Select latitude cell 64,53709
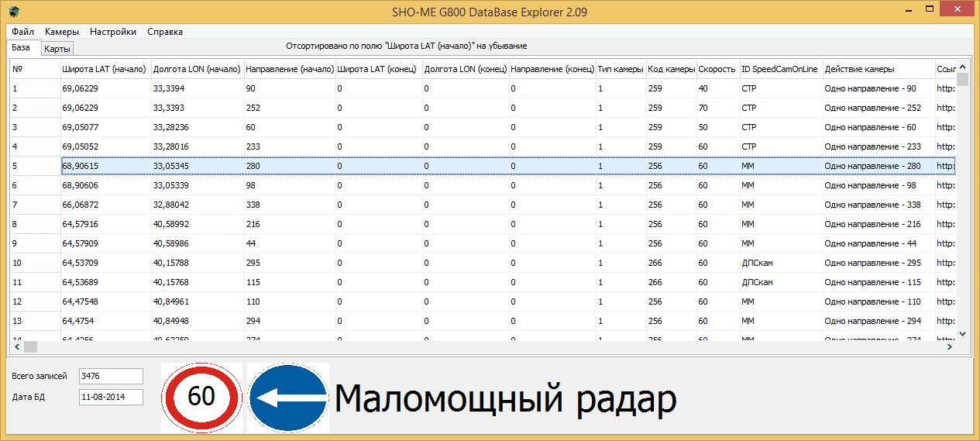 tap(106, 263)
